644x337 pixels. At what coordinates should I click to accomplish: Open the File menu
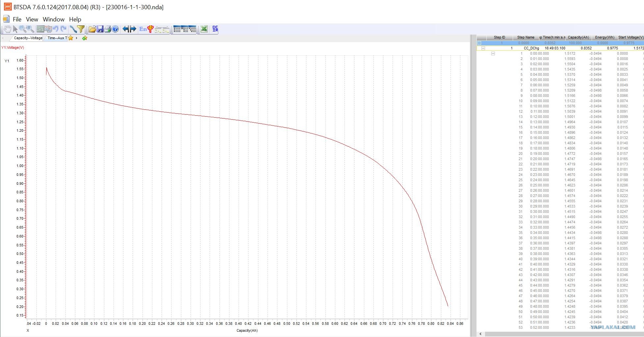tap(17, 19)
